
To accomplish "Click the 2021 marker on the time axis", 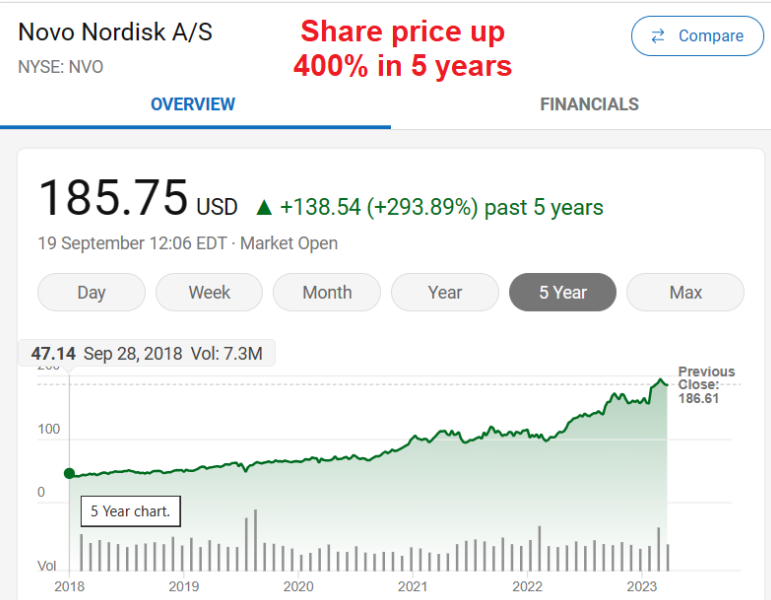I will coord(413,586).
